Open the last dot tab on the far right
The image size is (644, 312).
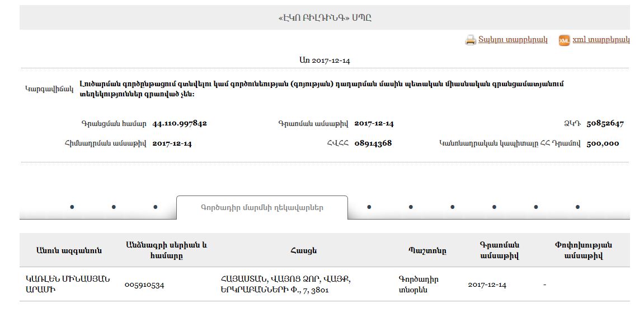[577, 207]
